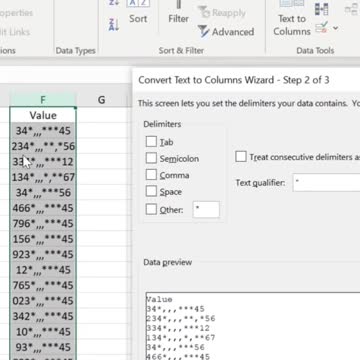This screenshot has width=360, height=360.
Task: Select column F header
Action: point(43,99)
